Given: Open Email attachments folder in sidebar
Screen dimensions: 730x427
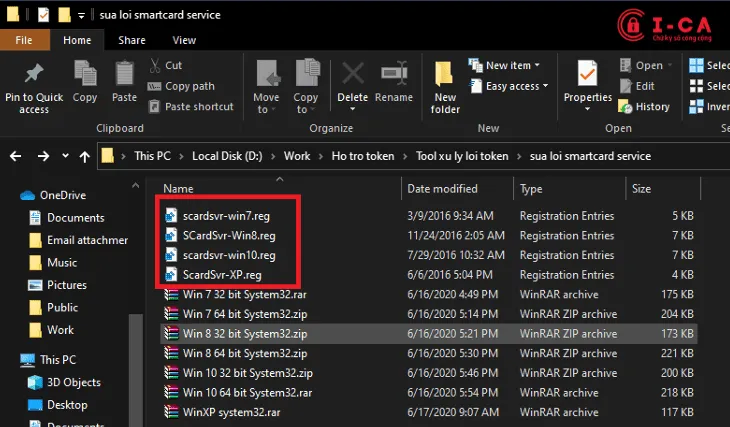Looking at the screenshot, I should (x=78, y=240).
